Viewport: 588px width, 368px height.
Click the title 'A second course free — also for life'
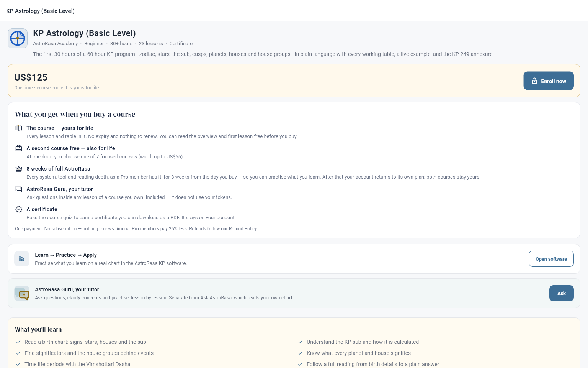(71, 148)
